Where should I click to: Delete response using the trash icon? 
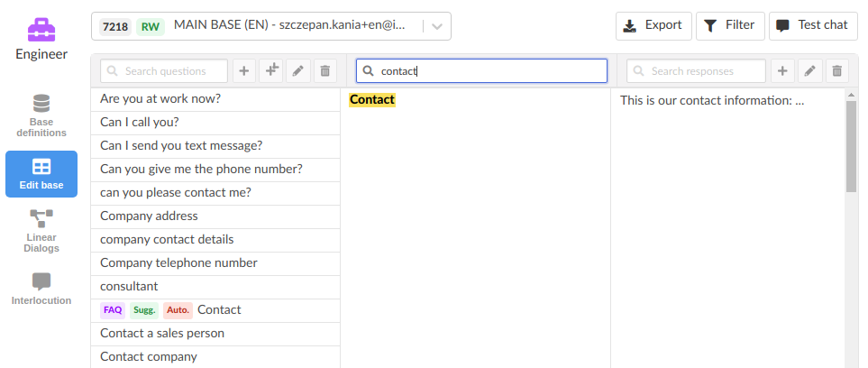[x=836, y=71]
